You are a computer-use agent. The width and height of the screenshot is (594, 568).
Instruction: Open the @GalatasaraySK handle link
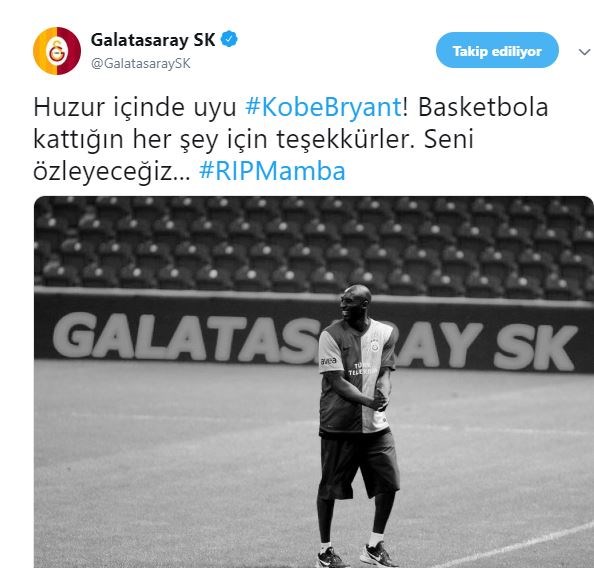click(141, 63)
